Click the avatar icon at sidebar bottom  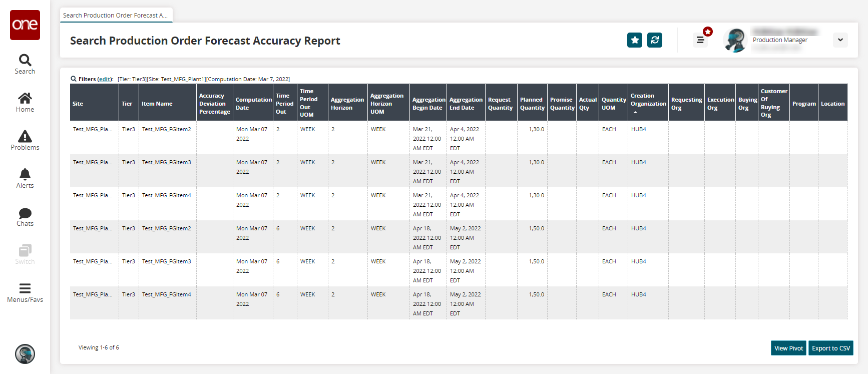(25, 354)
